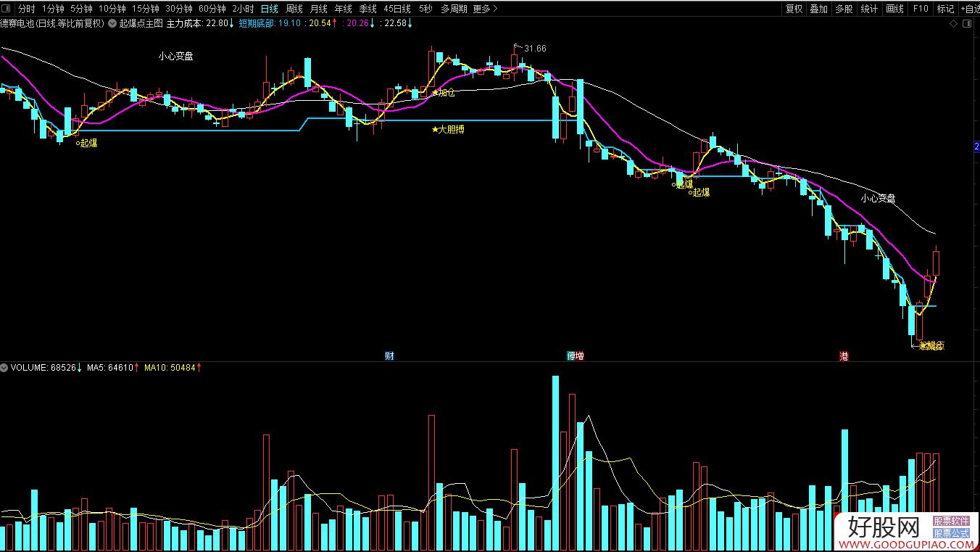Screen dimensions: 980x552
Task: Click the 31.66 high price label
Action: click(535, 49)
